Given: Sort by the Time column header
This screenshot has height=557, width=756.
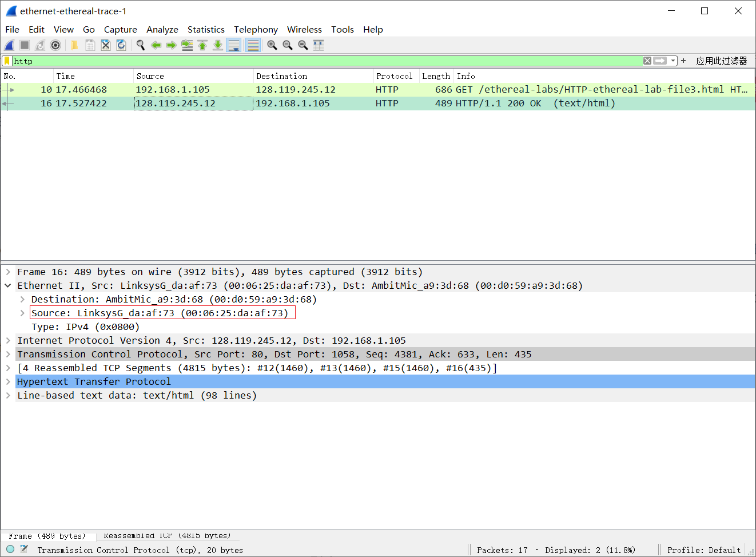Looking at the screenshot, I should 94,76.
